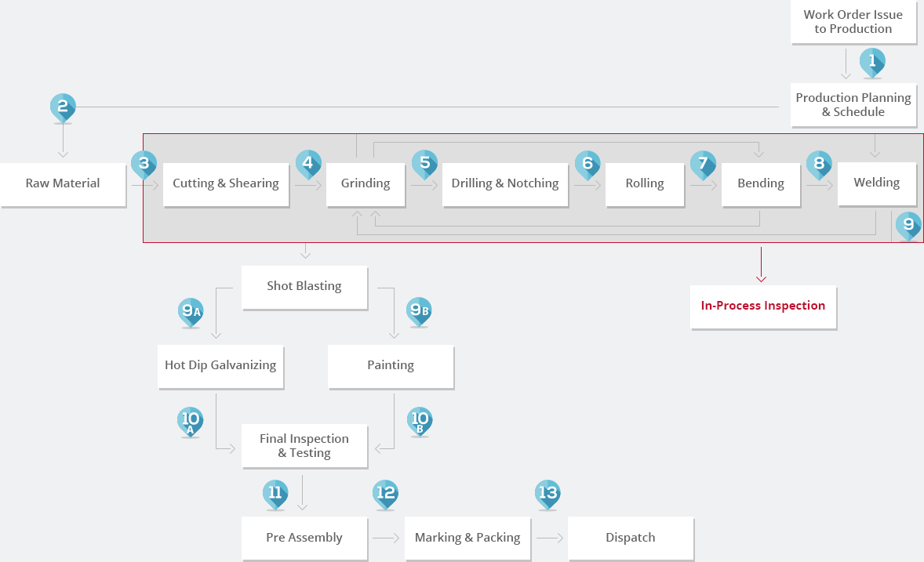Click the step 2 marker pin
The image size is (924, 562).
[x=63, y=107]
